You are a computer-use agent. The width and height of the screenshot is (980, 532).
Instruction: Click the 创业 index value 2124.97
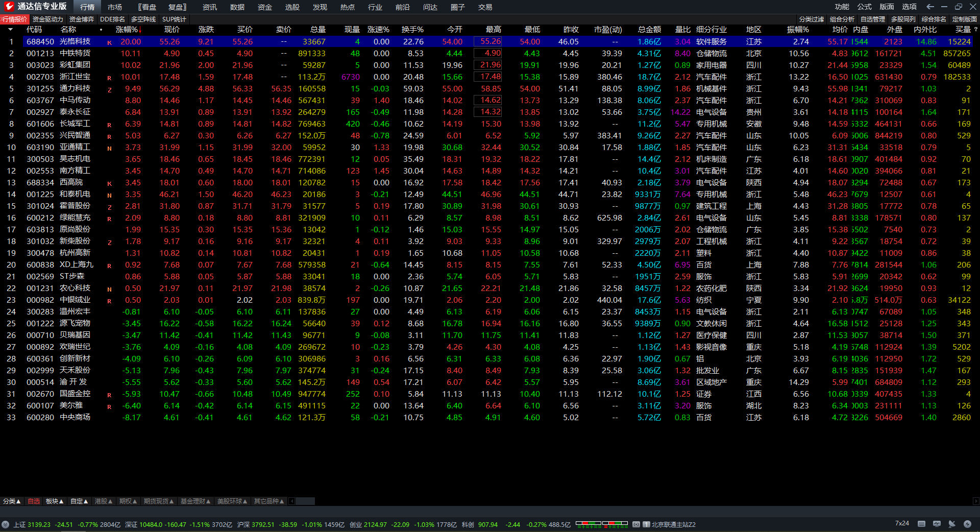375,524
